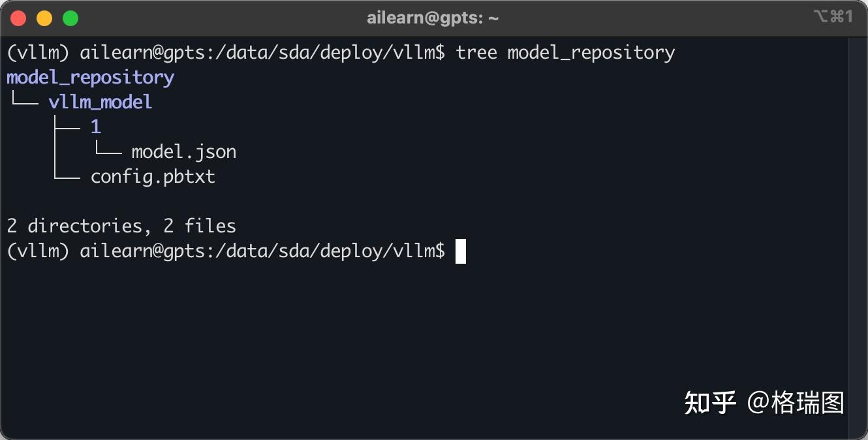Screen dimensions: 868x440
Task: Select the bold model_repository root directory
Action: click(90, 78)
